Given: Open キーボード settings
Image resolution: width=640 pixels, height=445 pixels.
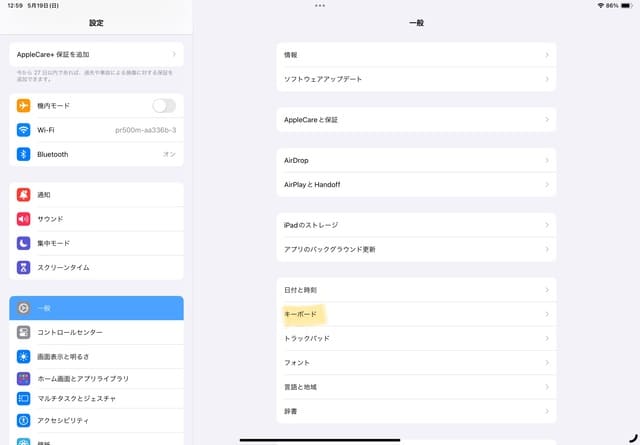Looking at the screenshot, I should pyautogui.click(x=416, y=314).
